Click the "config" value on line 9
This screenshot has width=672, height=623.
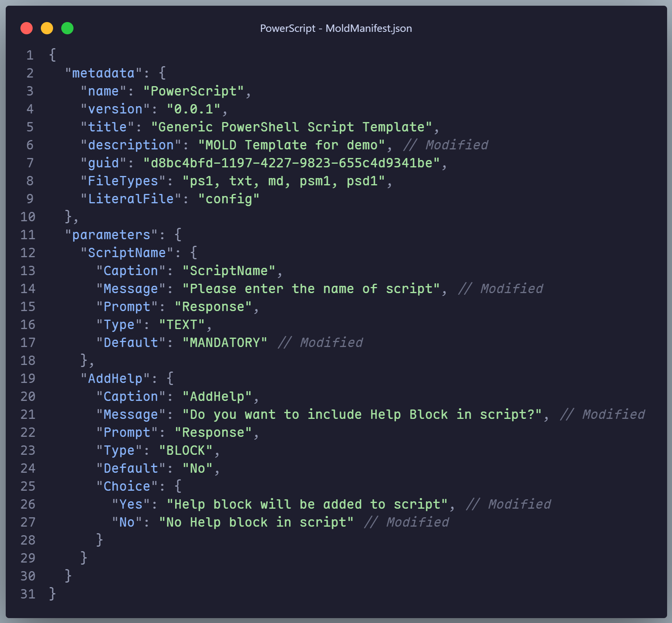click(229, 199)
